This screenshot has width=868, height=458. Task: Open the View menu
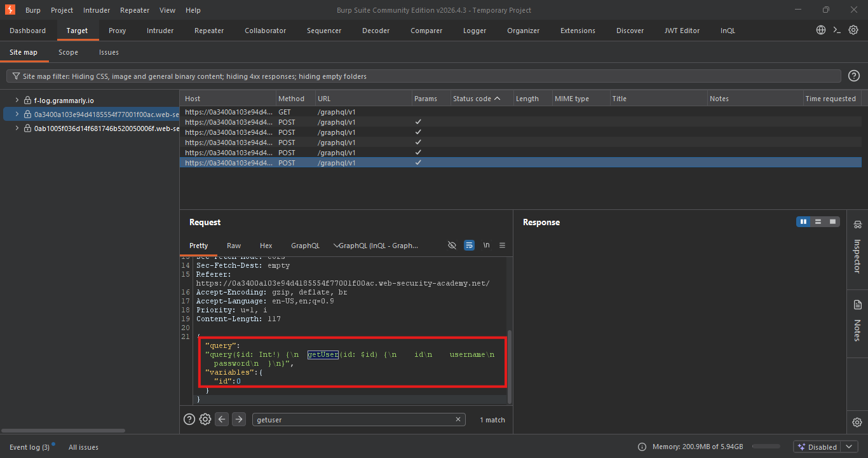[x=168, y=10]
